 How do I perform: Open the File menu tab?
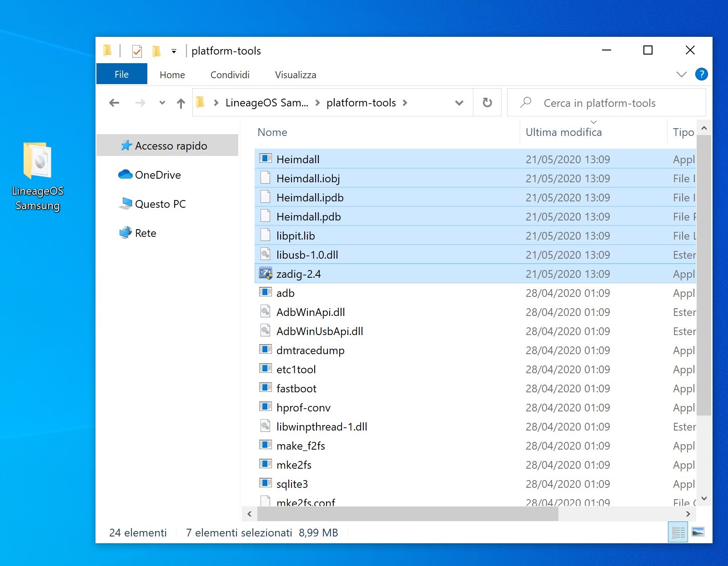121,74
